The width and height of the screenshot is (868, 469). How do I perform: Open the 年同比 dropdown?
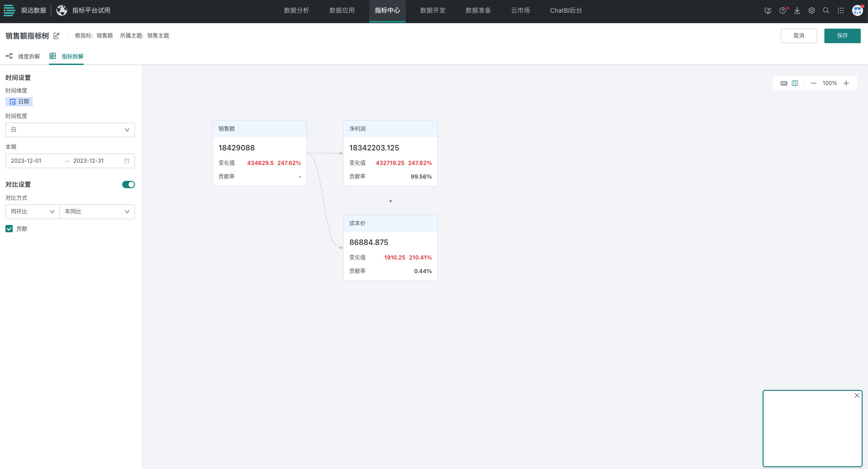click(x=97, y=212)
